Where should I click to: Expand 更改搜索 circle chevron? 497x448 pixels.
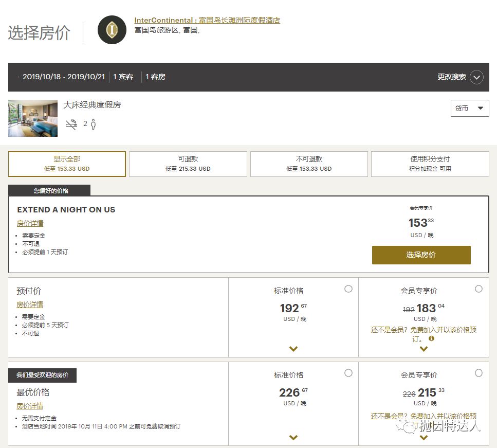click(x=476, y=77)
